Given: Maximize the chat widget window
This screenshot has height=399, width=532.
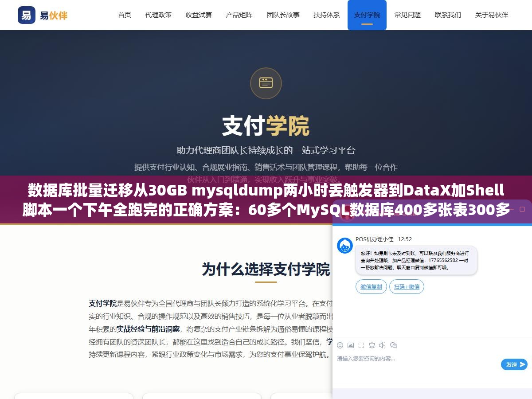Looking at the screenshot, I should coord(522,208).
